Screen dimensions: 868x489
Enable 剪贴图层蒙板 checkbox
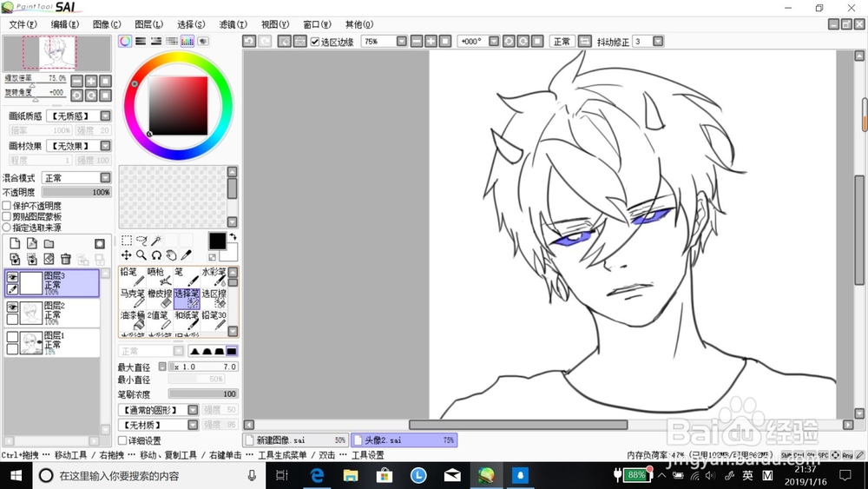tap(7, 216)
